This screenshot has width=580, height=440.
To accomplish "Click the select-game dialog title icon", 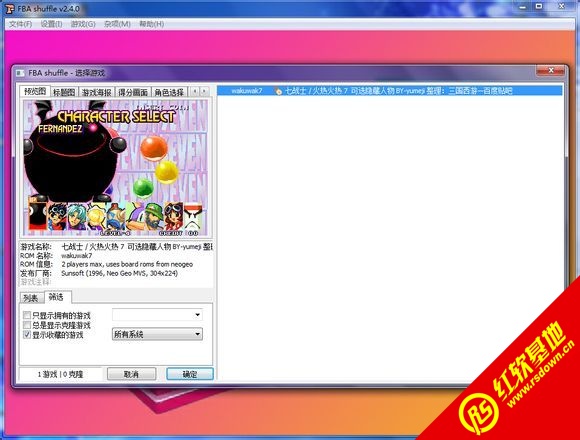I will (21, 73).
